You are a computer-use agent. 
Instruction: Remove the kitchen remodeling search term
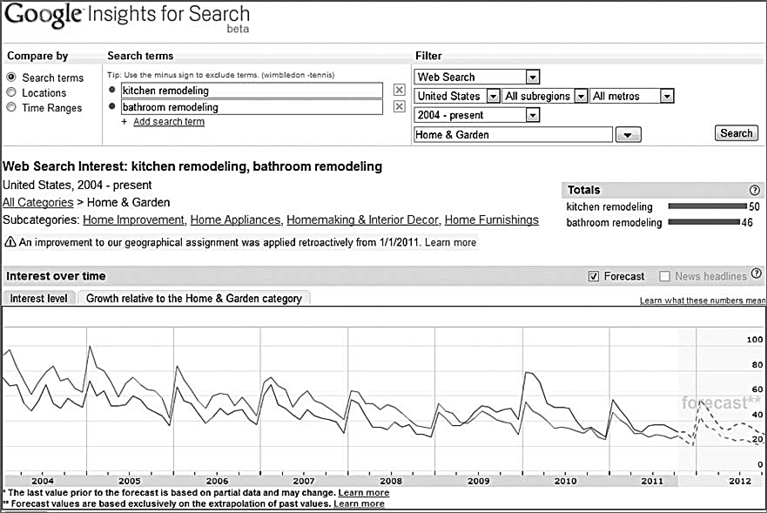[x=399, y=90]
